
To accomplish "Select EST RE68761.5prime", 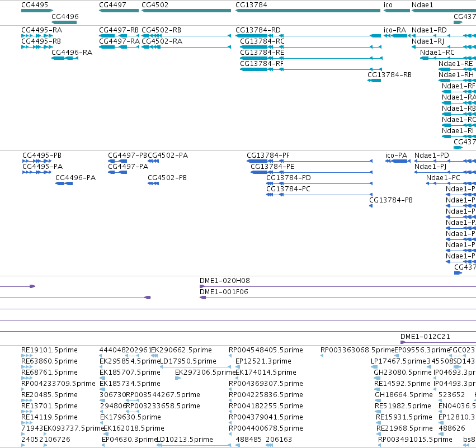I will tap(27, 378).
